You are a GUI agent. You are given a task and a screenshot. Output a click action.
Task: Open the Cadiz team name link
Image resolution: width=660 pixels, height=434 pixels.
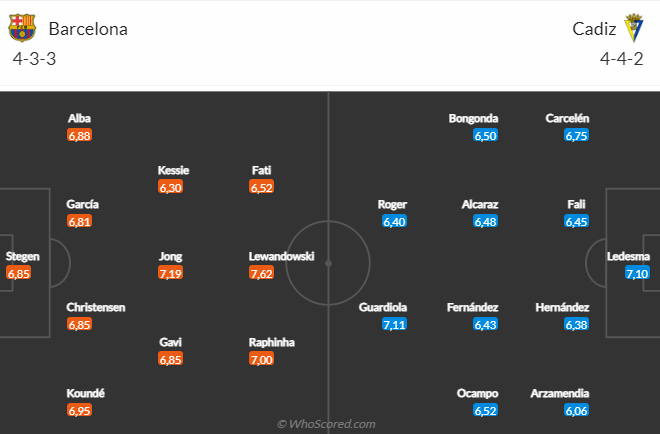(x=594, y=29)
